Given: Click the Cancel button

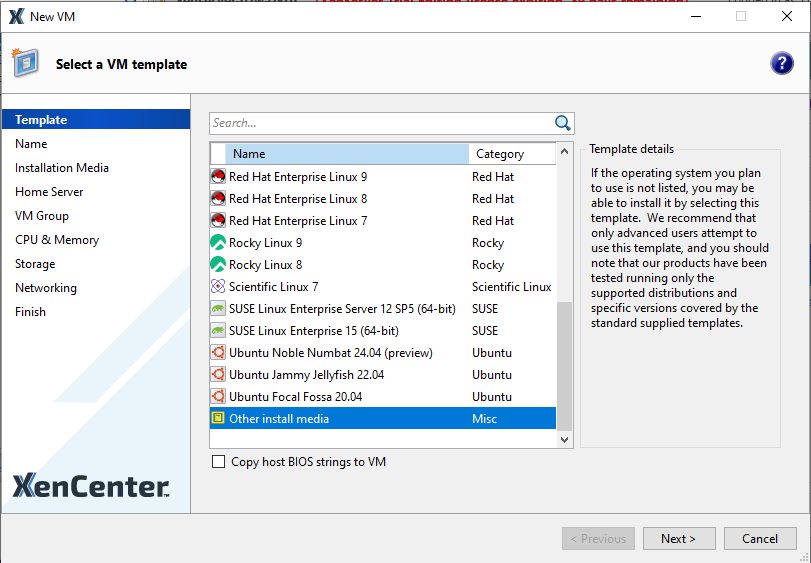Looking at the screenshot, I should [x=760, y=539].
